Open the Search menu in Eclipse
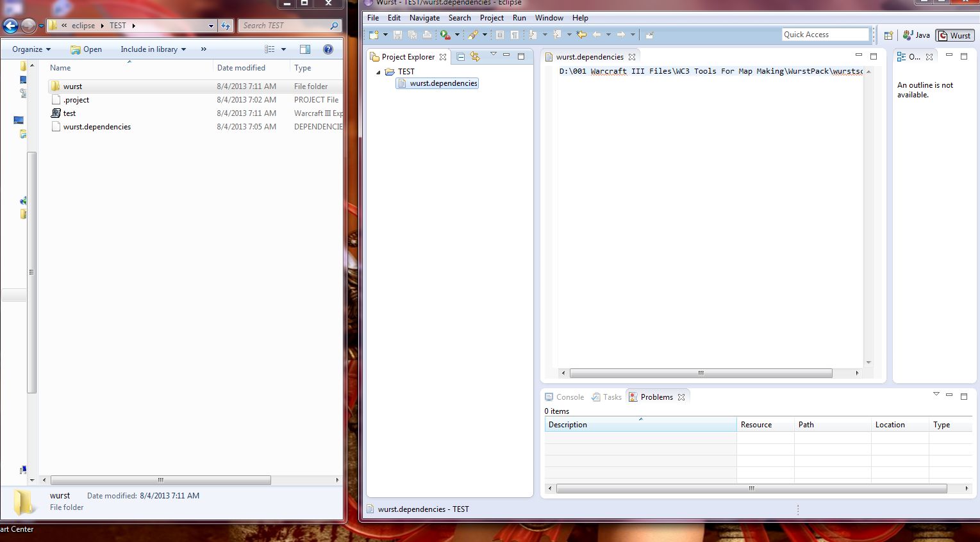The image size is (980, 542). [x=460, y=18]
